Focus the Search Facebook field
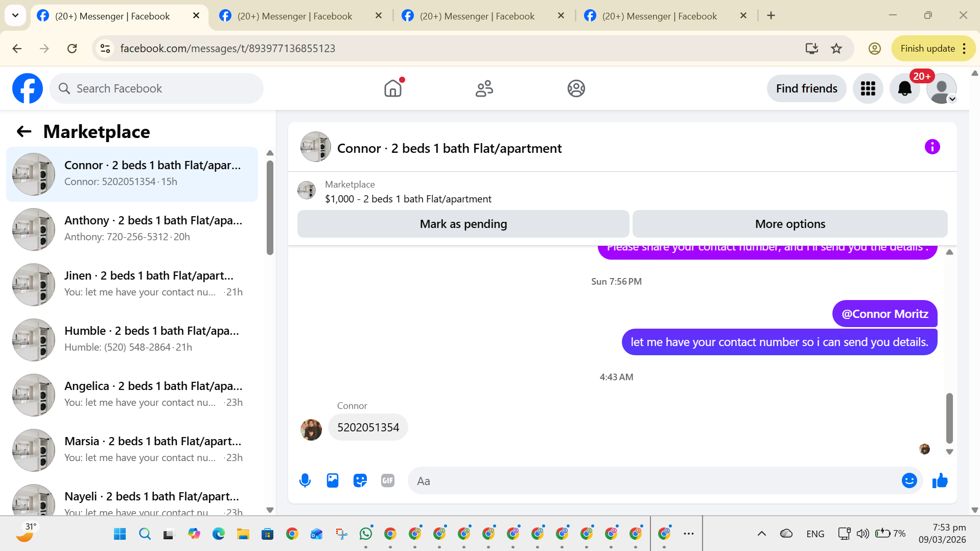This screenshot has width=980, height=551. point(156,88)
